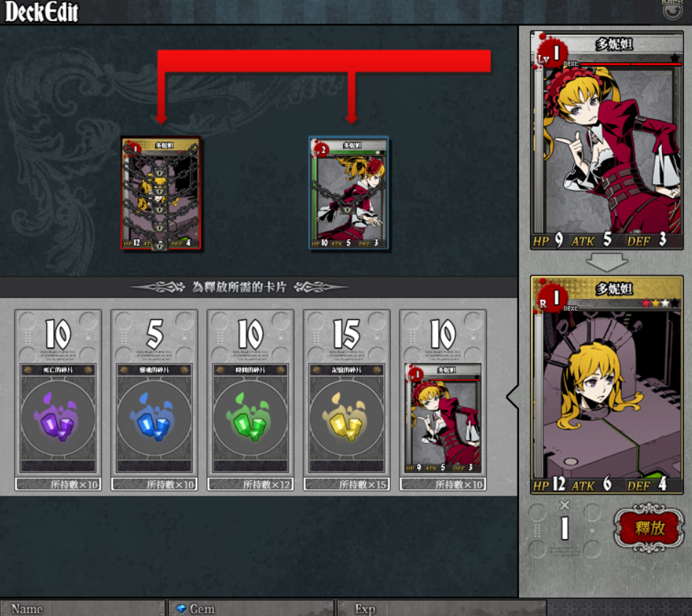
Task: Open the Lv 1 多妮妲 card preview
Action: 607,140
